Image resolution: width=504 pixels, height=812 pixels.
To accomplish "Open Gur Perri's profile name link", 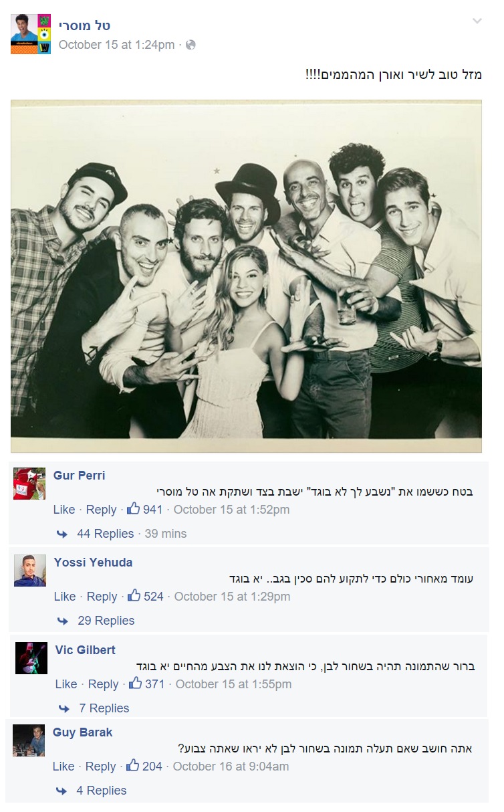I will coord(79,476).
